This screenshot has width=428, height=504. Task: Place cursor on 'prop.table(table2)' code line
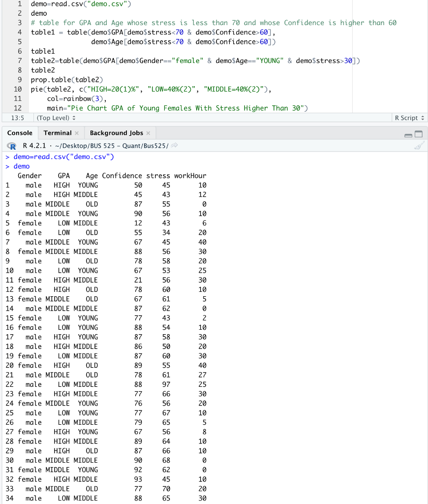(67, 80)
